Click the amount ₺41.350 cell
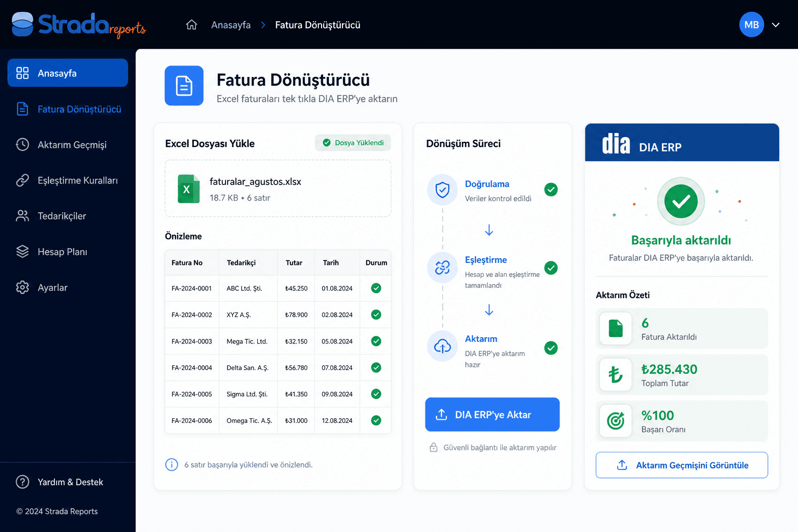The width and height of the screenshot is (798, 532). click(x=296, y=394)
